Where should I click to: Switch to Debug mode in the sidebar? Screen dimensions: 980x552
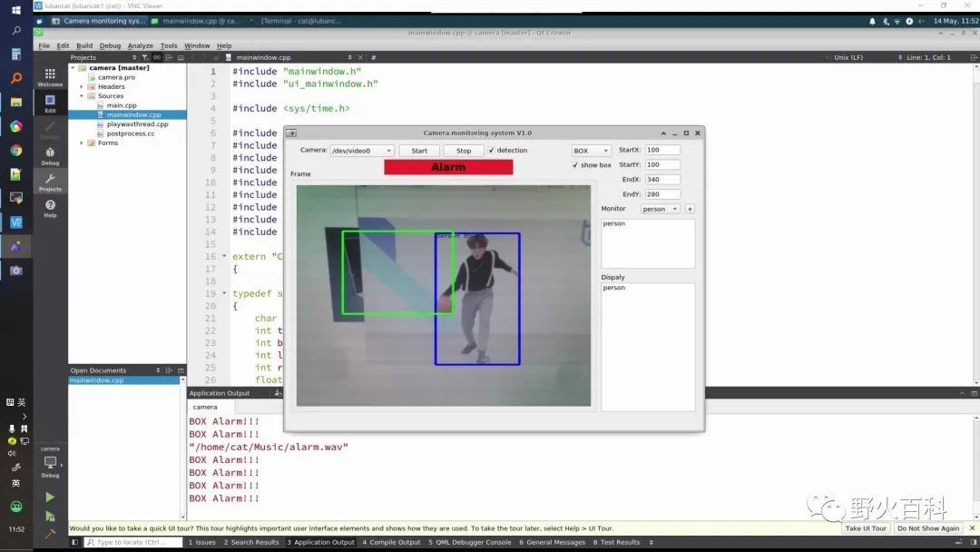pyautogui.click(x=50, y=155)
